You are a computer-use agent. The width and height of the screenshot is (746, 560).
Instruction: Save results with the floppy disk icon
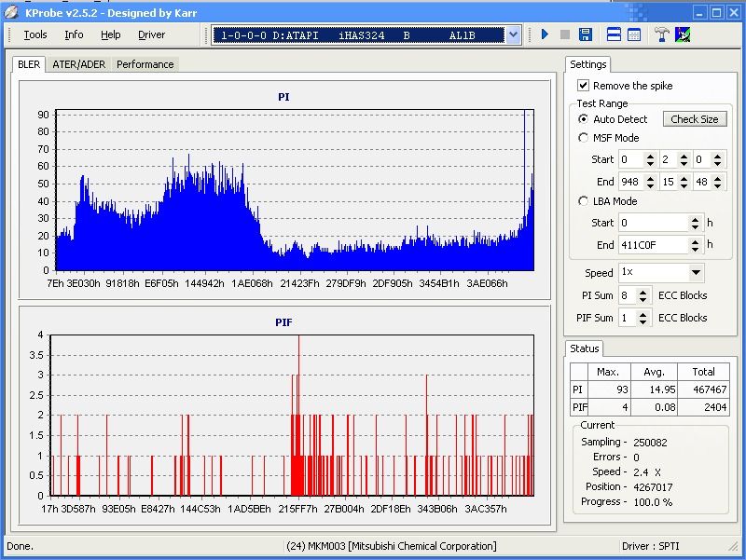[585, 34]
